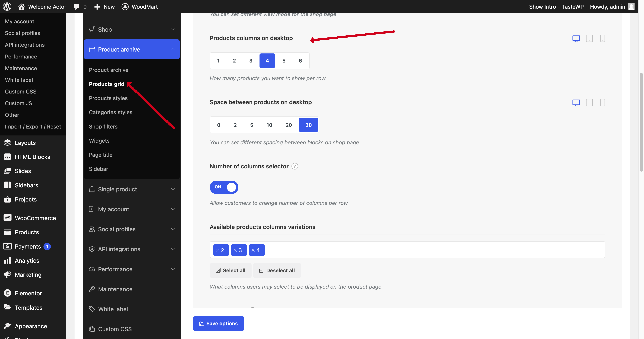Open Widgets settings under Product archive
The width and height of the screenshot is (644, 339).
click(99, 141)
